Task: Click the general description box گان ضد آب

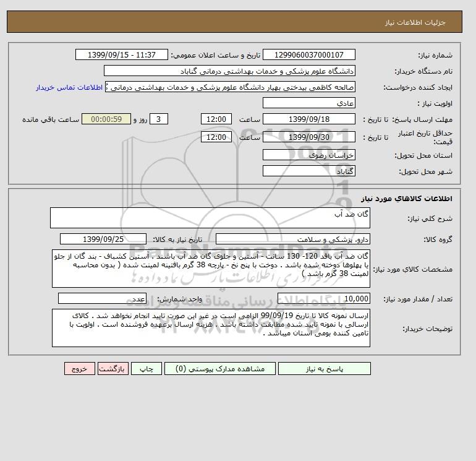Action: (210, 218)
